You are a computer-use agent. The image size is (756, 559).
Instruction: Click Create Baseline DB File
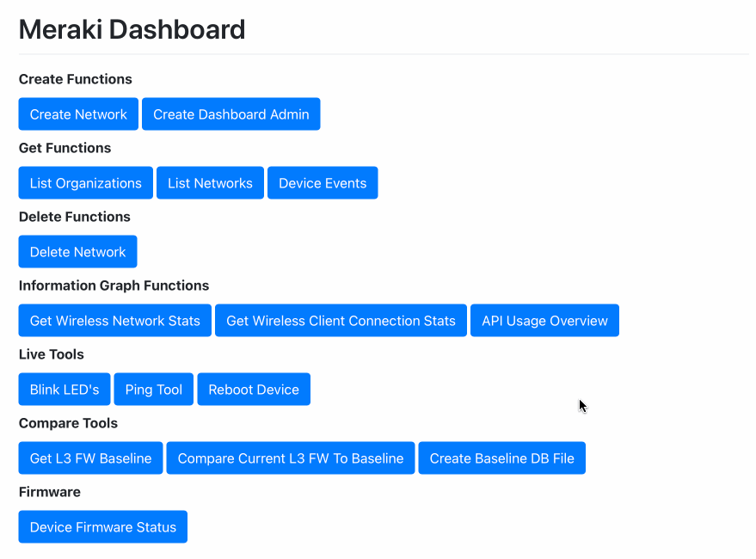tap(501, 458)
